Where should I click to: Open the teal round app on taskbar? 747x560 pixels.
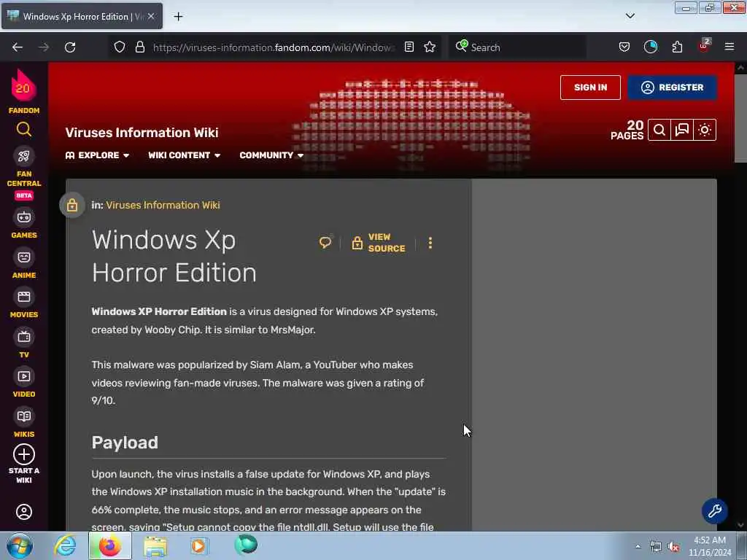pos(246,545)
